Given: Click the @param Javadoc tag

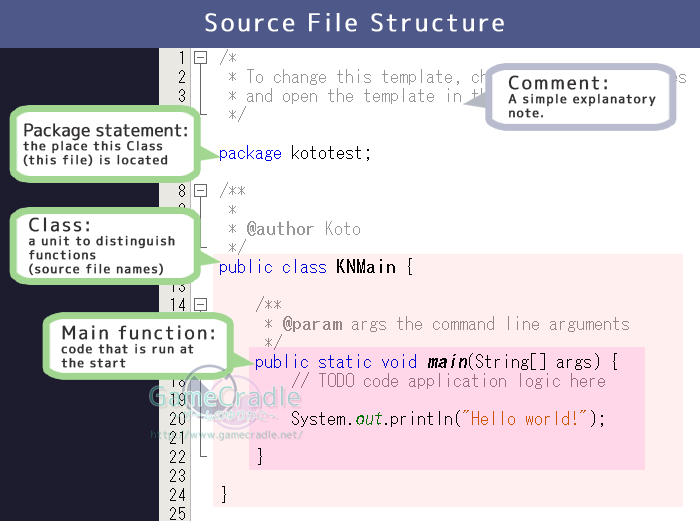Looking at the screenshot, I should point(312,324).
